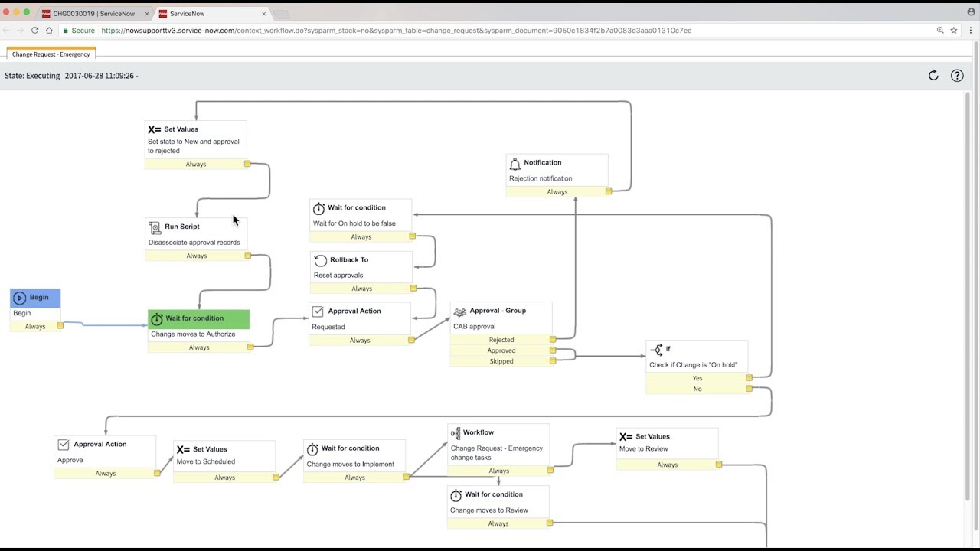Click the refresh workflow icon
The width and height of the screenshot is (980, 551).
[x=933, y=75]
